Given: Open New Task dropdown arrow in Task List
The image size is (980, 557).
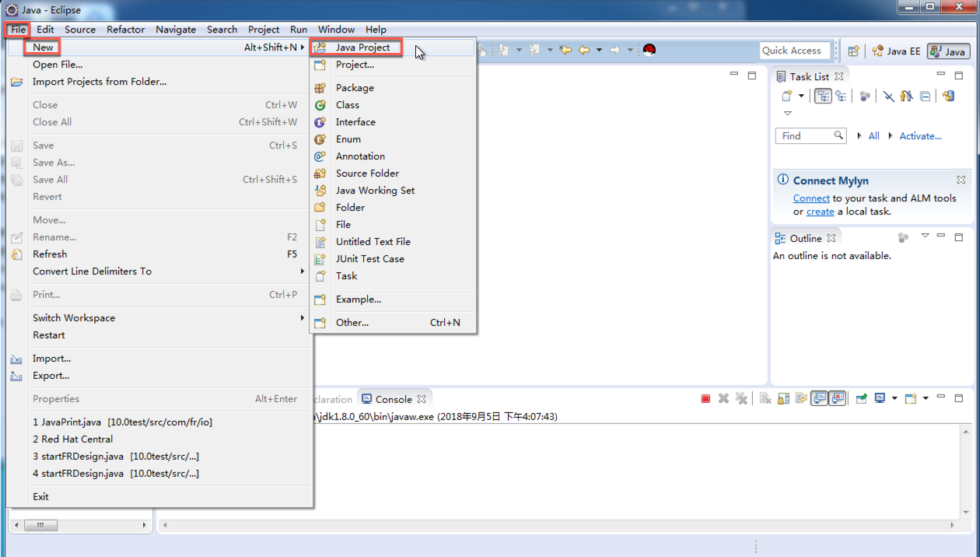Looking at the screenshot, I should click(x=801, y=96).
